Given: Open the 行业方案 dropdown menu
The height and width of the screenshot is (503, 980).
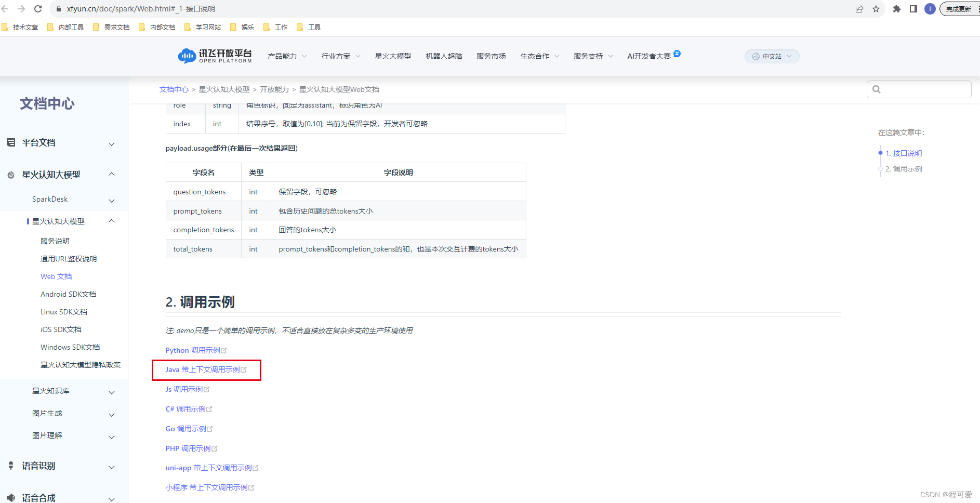Looking at the screenshot, I should [341, 56].
